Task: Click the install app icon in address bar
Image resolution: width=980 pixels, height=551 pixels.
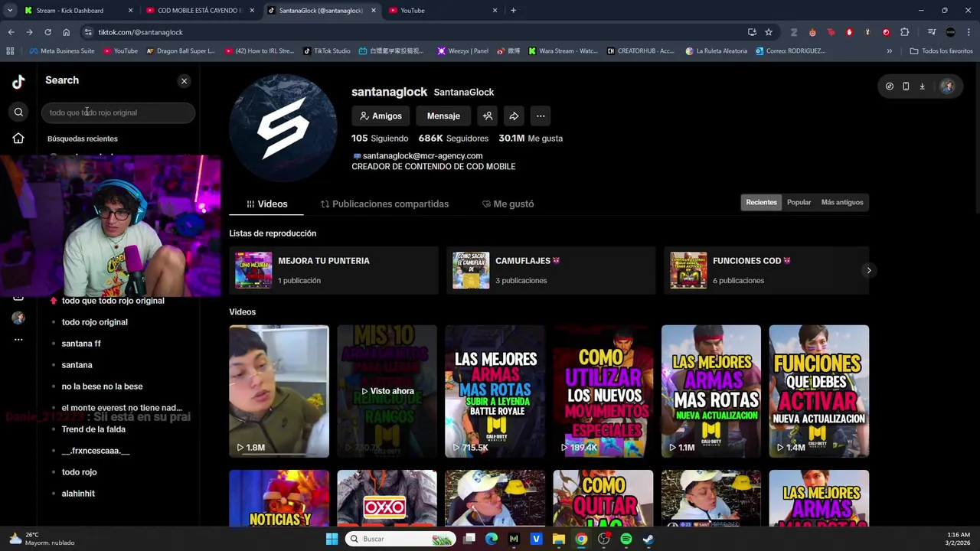Action: 752,32
